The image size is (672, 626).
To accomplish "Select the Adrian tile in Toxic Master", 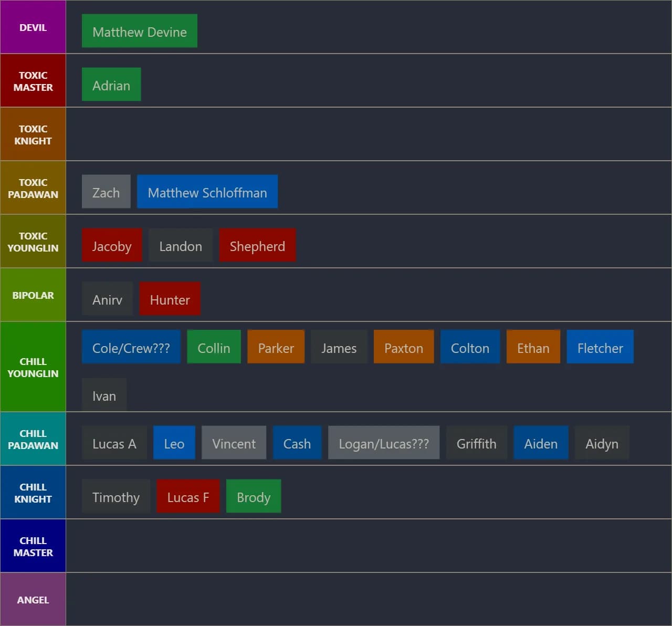I will (x=111, y=85).
